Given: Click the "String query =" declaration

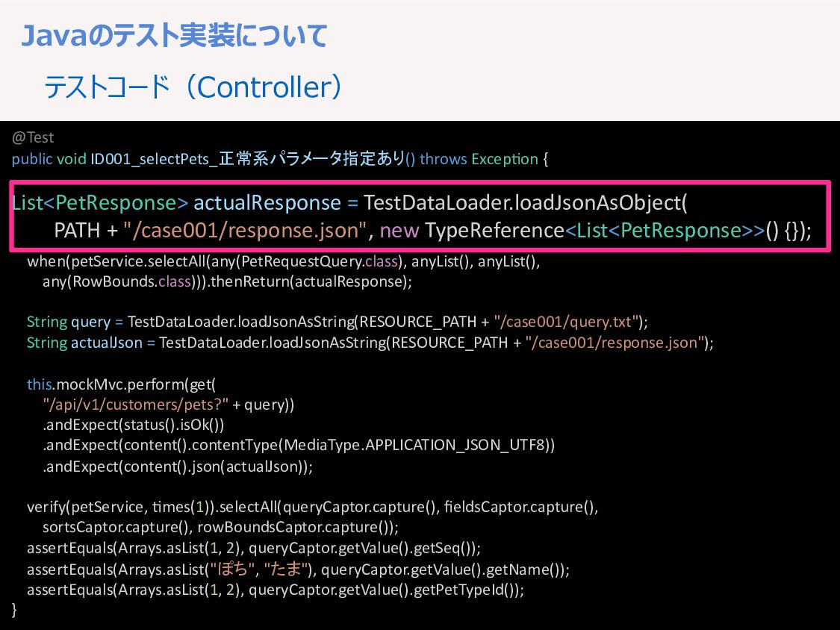Looking at the screenshot, I should point(75,322).
